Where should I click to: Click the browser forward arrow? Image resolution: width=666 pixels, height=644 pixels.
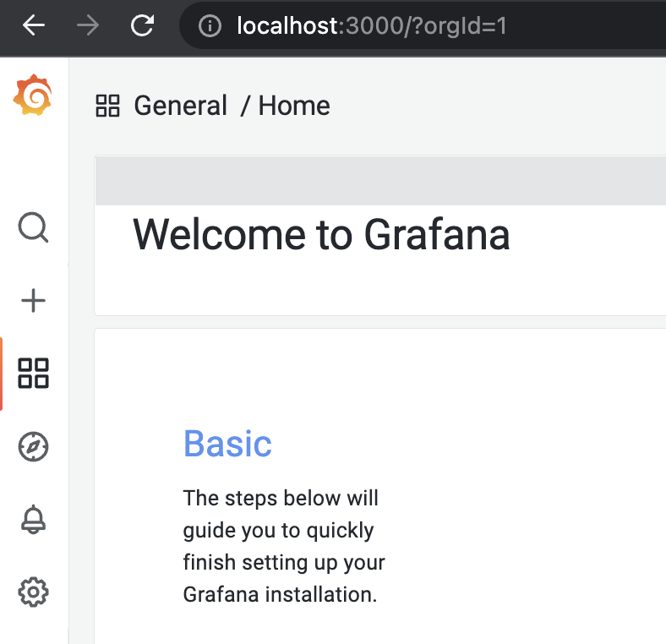point(88,25)
